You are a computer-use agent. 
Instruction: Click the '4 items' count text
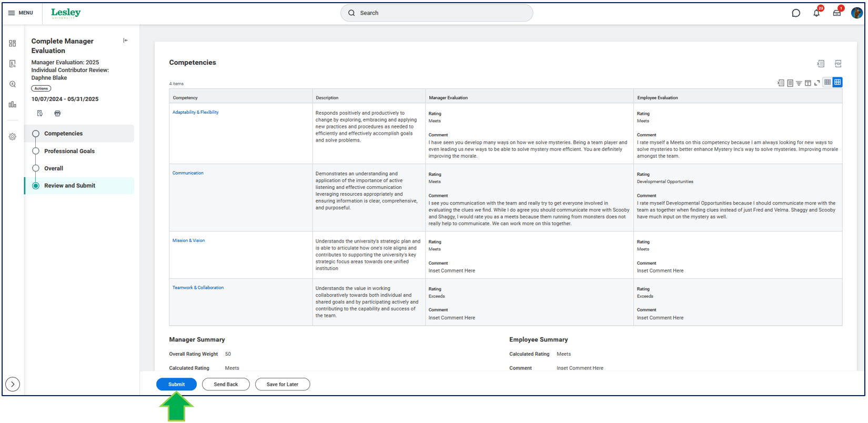click(176, 84)
